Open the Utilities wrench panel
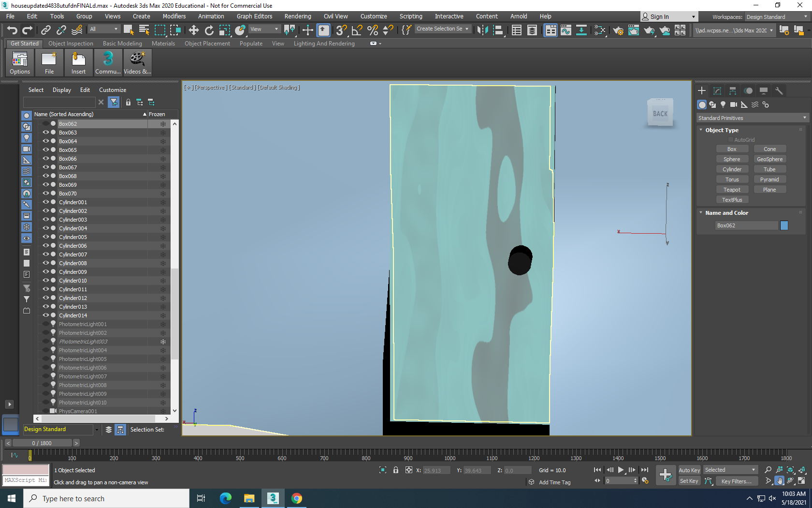Image resolution: width=812 pixels, height=508 pixels. (x=779, y=90)
